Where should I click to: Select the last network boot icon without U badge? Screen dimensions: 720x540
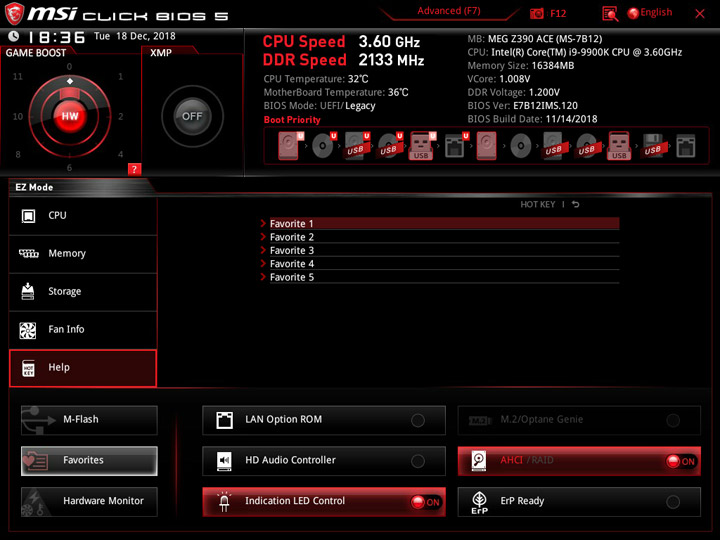686,146
